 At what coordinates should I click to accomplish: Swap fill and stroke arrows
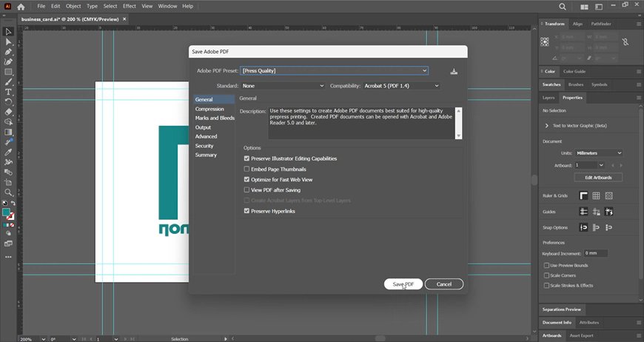[13, 204]
